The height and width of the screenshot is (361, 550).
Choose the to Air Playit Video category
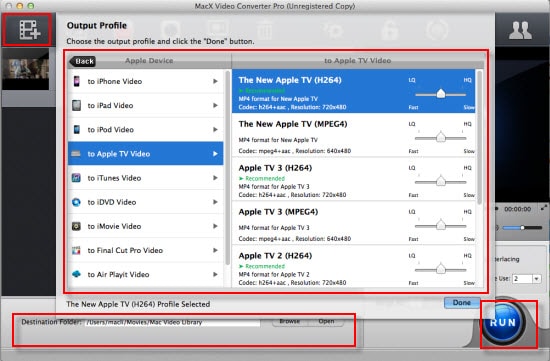point(146,274)
